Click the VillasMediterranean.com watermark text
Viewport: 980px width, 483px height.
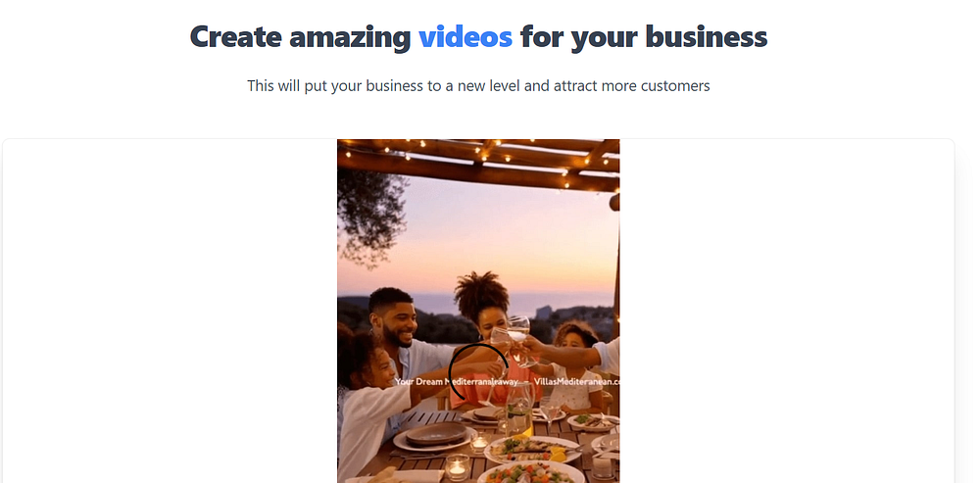click(577, 381)
